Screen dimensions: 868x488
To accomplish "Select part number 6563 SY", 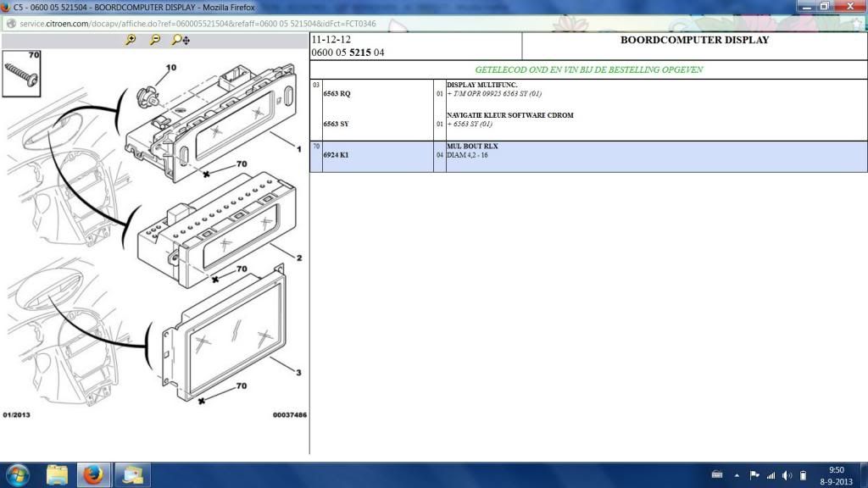I will (x=336, y=124).
